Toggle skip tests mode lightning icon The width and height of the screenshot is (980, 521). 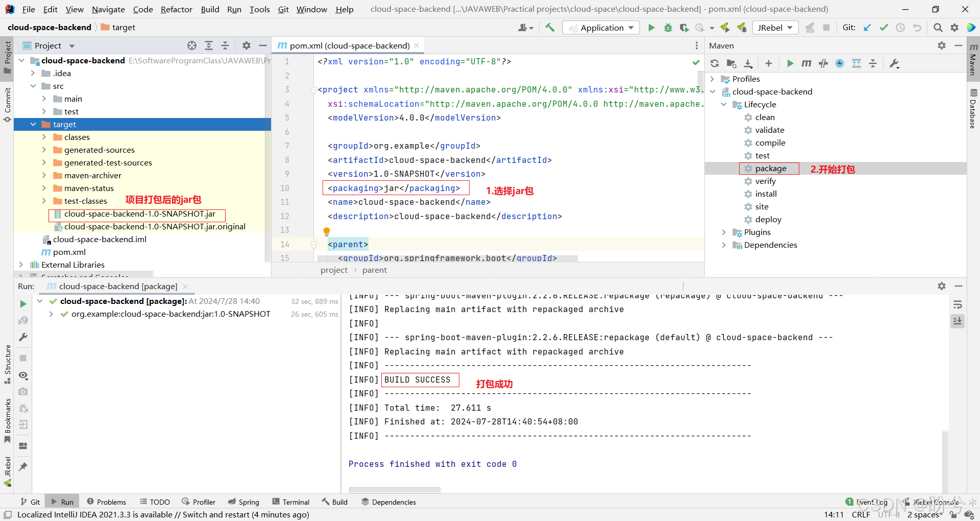(840, 63)
